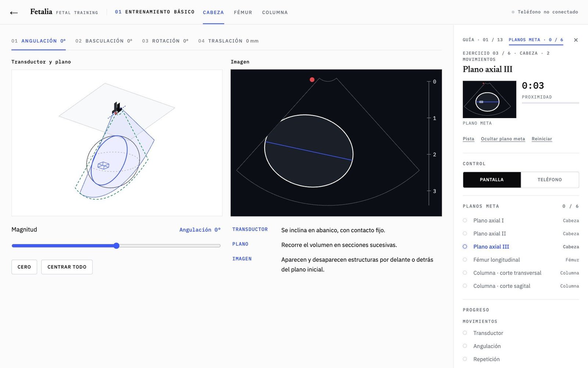The height and width of the screenshot is (368, 588).
Task: Open the Columna tab
Action: (x=275, y=13)
